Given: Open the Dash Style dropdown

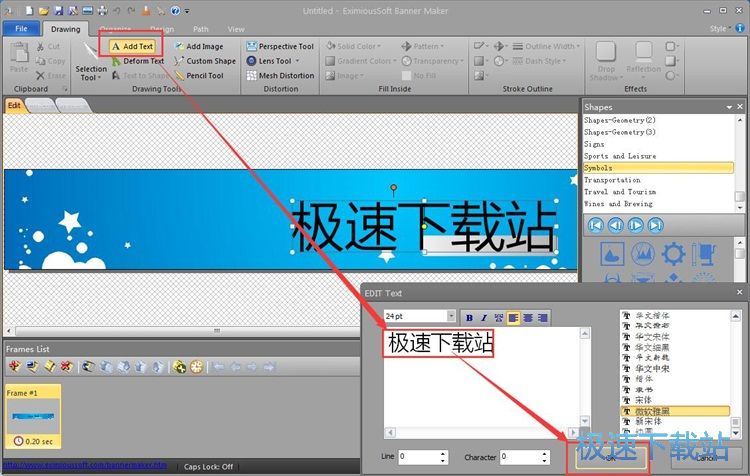Looking at the screenshot, I should click(564, 61).
